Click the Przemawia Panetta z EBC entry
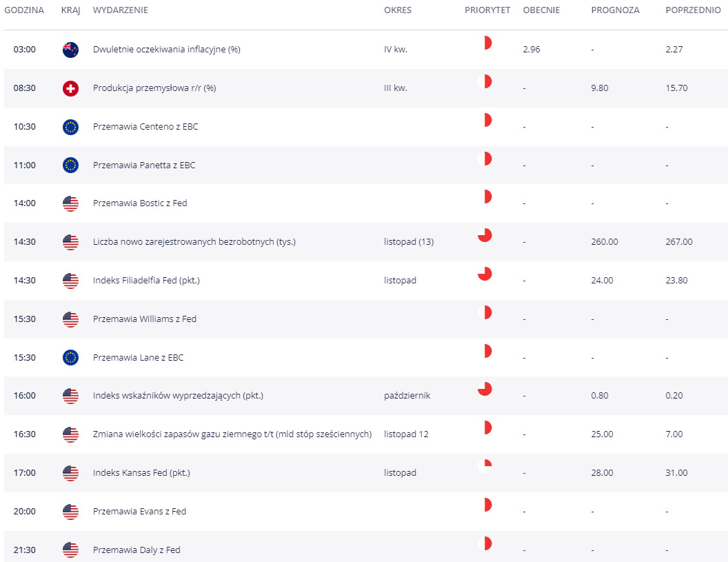The image size is (728, 562). 144,165
